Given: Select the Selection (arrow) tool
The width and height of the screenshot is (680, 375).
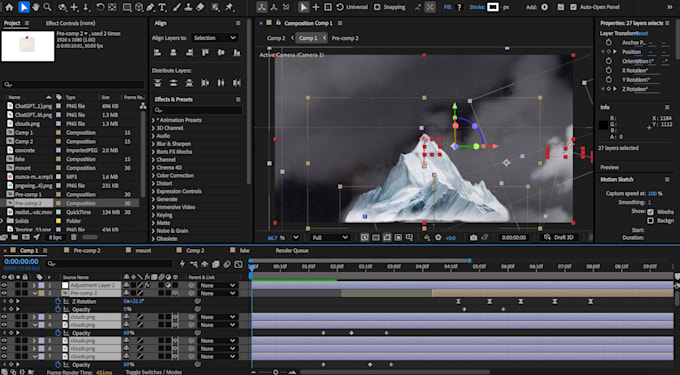Looking at the screenshot, I should coord(24,7).
